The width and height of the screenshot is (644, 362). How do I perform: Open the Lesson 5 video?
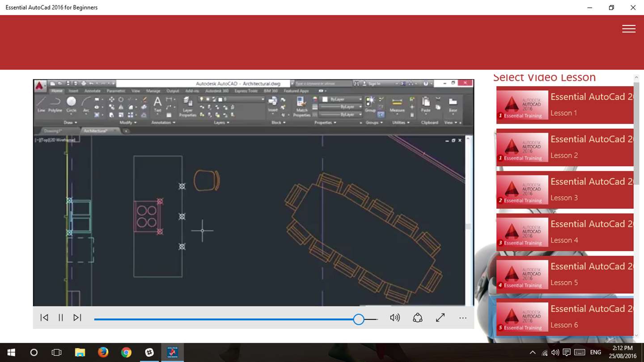[x=565, y=275]
